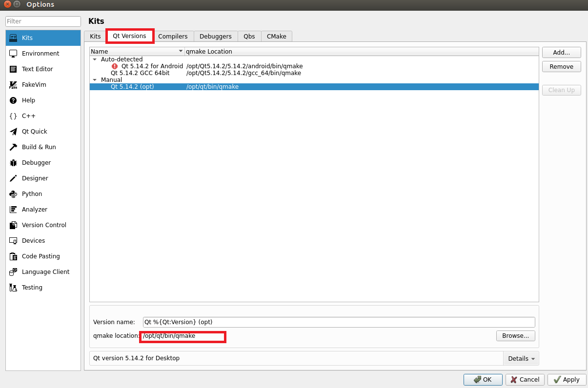This screenshot has width=588, height=388.
Task: Click the red error icon beside Qt 5.14.2 for Android
Action: point(115,66)
